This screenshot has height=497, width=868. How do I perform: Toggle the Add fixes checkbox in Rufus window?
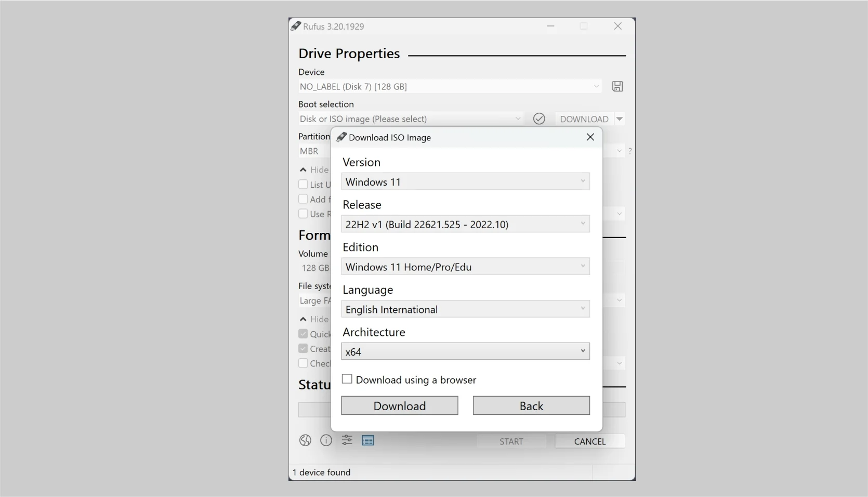[x=303, y=199]
